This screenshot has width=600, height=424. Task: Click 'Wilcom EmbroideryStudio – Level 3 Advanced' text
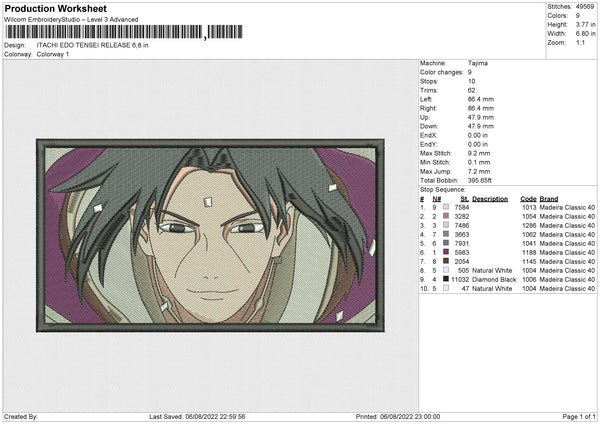pos(71,20)
